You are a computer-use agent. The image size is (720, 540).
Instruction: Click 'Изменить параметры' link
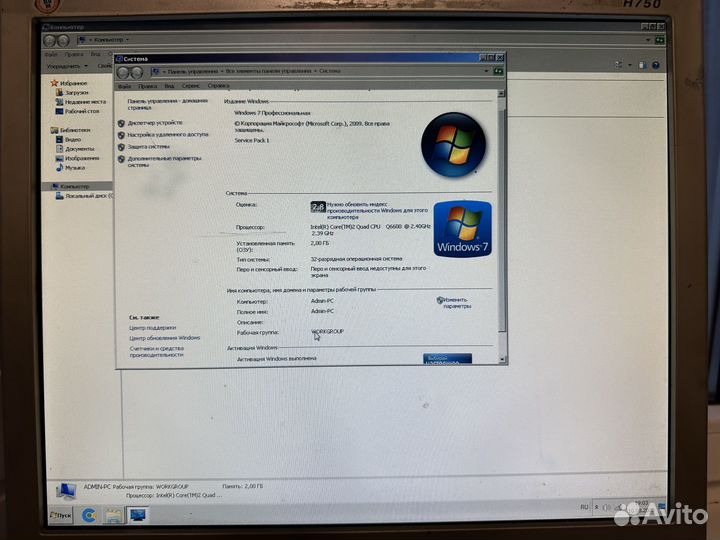(456, 303)
